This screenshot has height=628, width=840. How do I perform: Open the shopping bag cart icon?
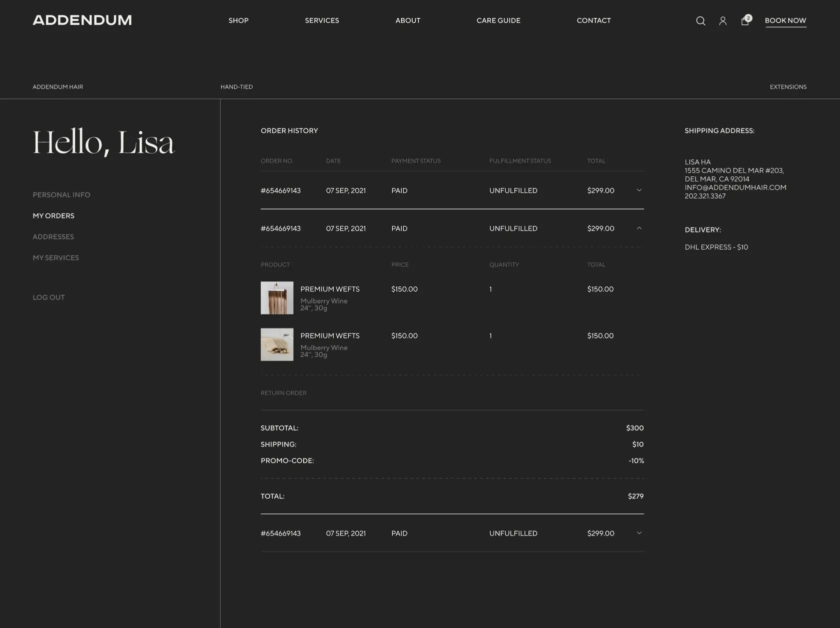[745, 21]
